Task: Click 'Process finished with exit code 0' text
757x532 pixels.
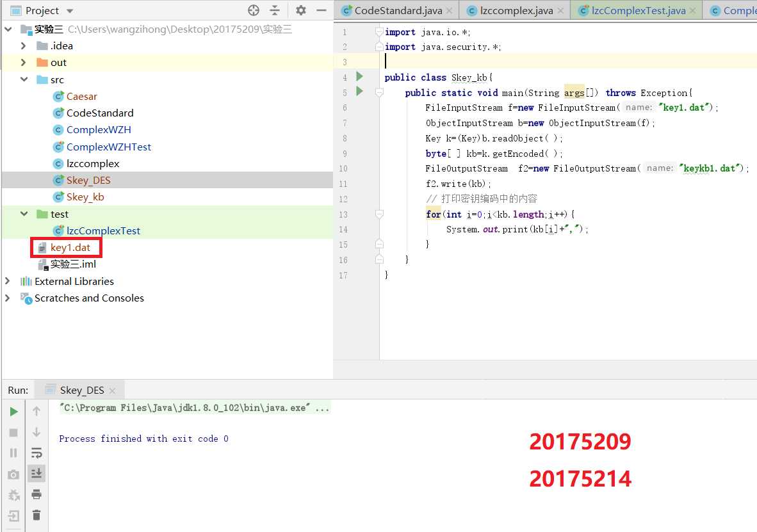Action: [143, 439]
